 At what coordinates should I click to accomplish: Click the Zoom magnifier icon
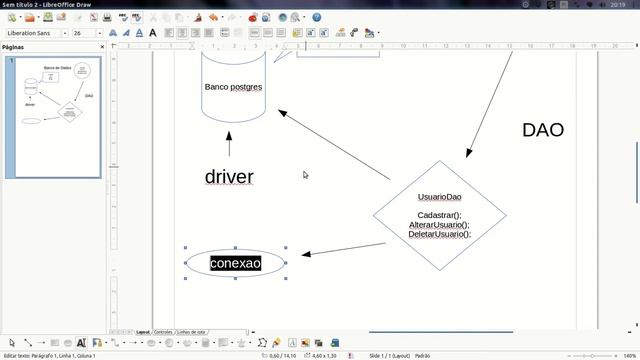pos(295,17)
